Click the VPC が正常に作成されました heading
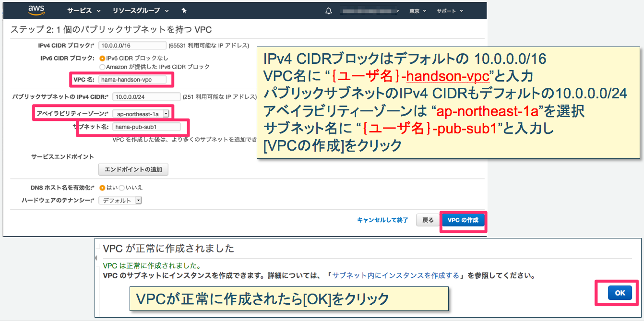The height and width of the screenshot is (321, 644). point(168,248)
